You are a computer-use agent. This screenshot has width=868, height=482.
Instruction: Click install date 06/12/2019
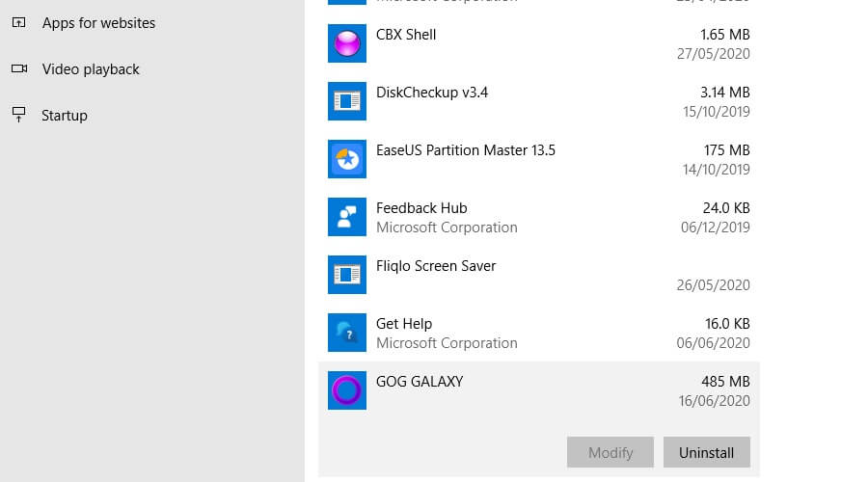[716, 228]
